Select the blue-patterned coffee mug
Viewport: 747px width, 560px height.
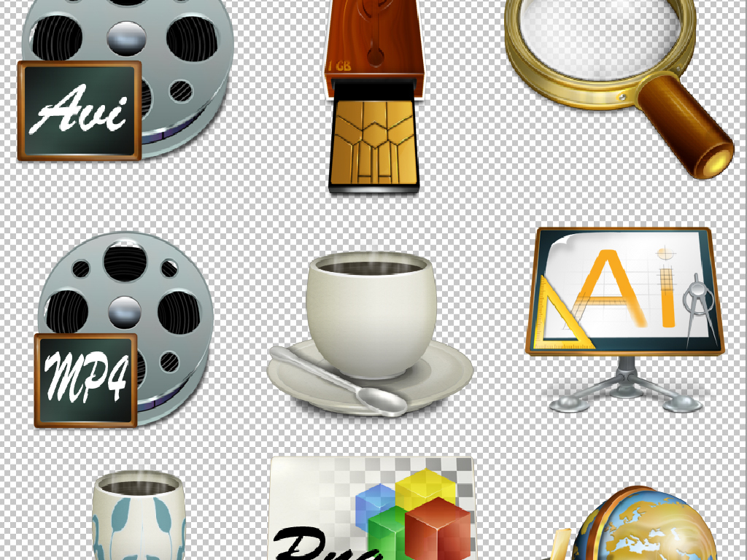pos(139,518)
